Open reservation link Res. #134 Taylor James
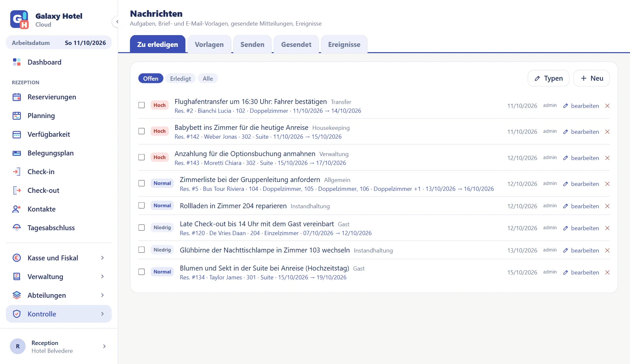This screenshot has width=630, height=364. (263, 277)
